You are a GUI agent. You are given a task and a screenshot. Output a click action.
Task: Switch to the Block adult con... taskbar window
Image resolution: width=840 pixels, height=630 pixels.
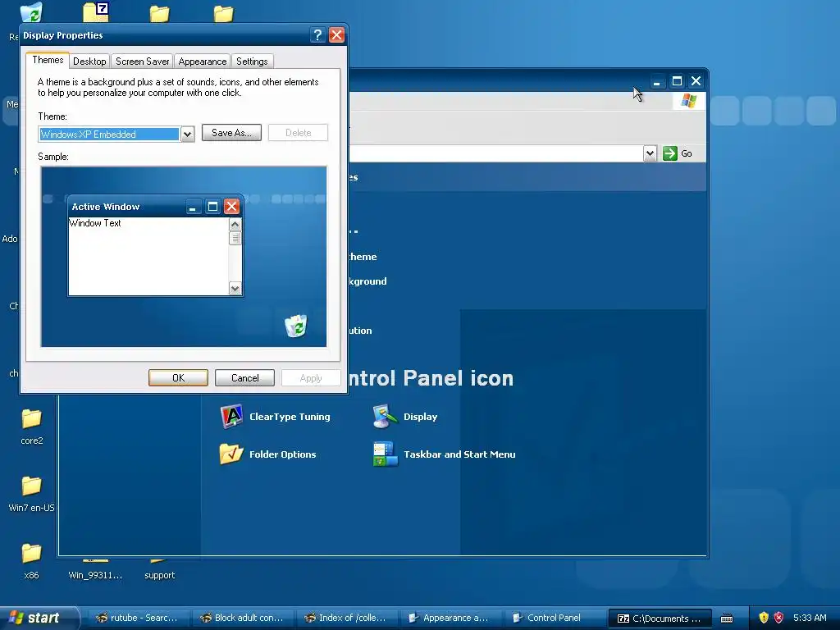(x=243, y=618)
